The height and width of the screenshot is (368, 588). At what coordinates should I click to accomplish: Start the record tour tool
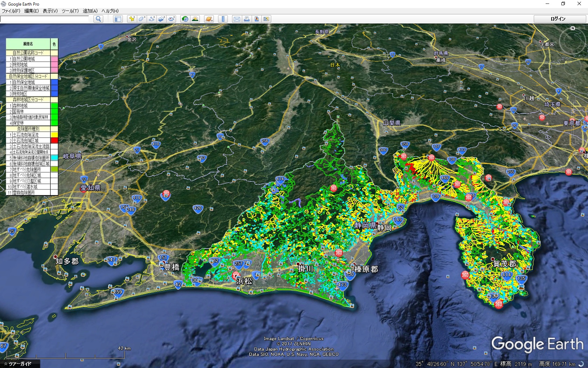pos(171,19)
